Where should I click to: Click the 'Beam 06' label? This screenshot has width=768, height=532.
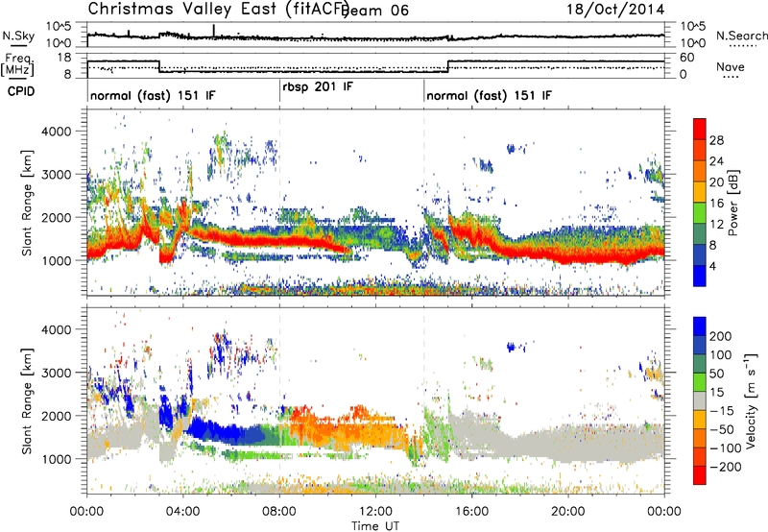pos(374,11)
